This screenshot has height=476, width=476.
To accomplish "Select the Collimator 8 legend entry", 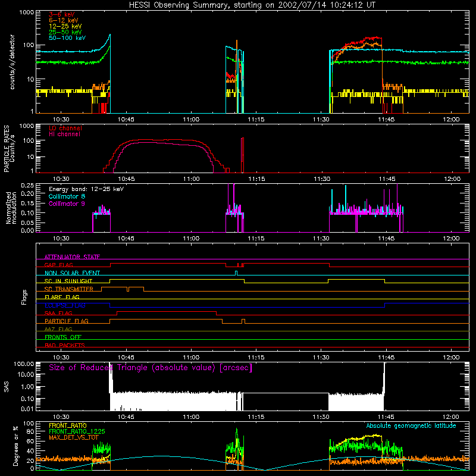I will point(67,196).
